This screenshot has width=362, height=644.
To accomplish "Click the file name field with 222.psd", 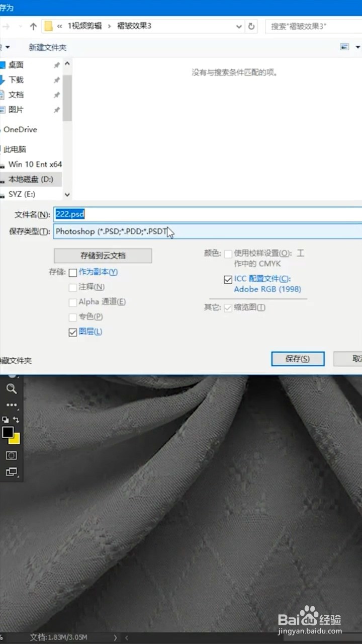I will pos(207,214).
